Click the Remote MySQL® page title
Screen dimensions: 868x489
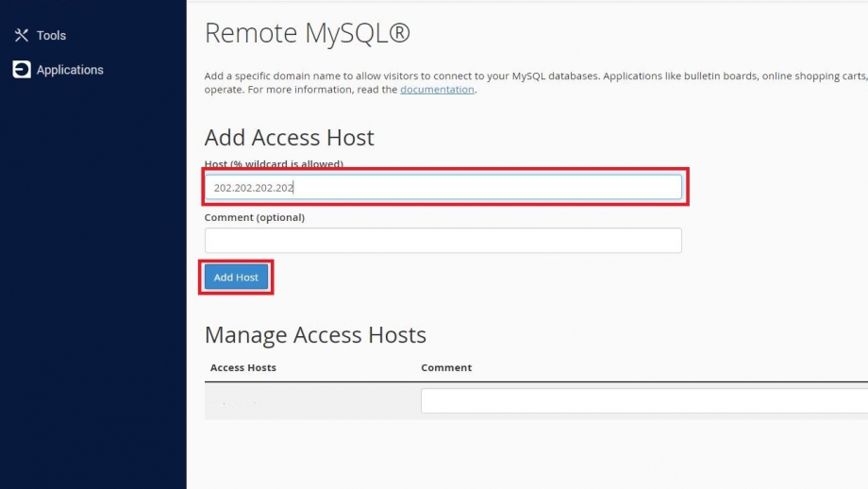coord(308,33)
